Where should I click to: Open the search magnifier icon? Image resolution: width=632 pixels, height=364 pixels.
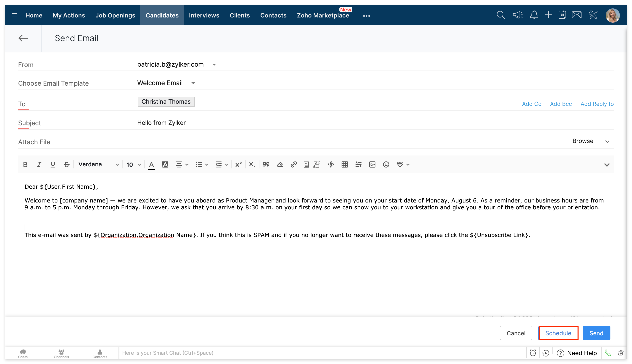point(500,15)
